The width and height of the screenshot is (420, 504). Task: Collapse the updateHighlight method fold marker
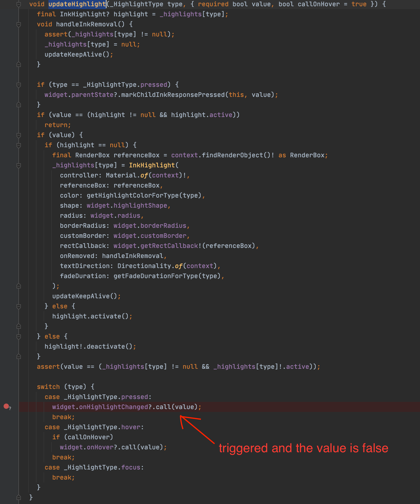[19, 4]
